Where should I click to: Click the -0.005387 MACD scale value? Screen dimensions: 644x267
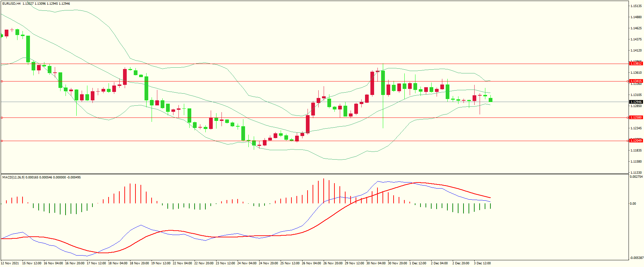click(636, 258)
